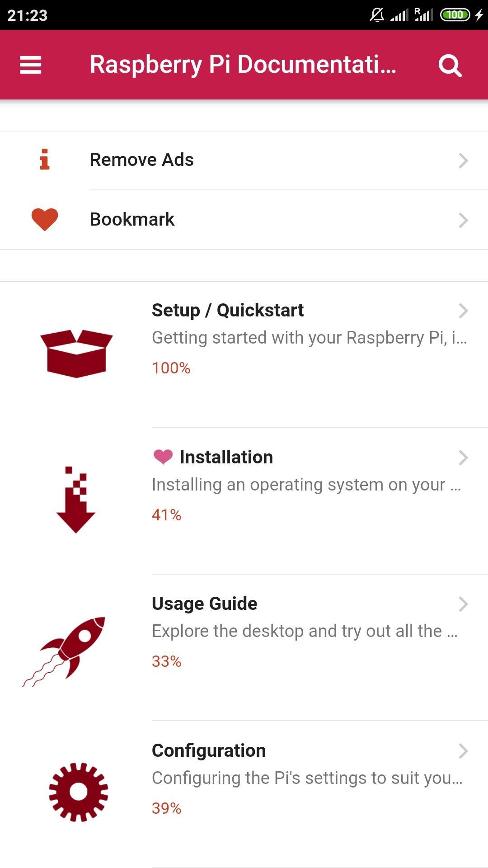The width and height of the screenshot is (488, 868).
Task: Open Setup / Quickstart chevron arrow
Action: pos(463,311)
